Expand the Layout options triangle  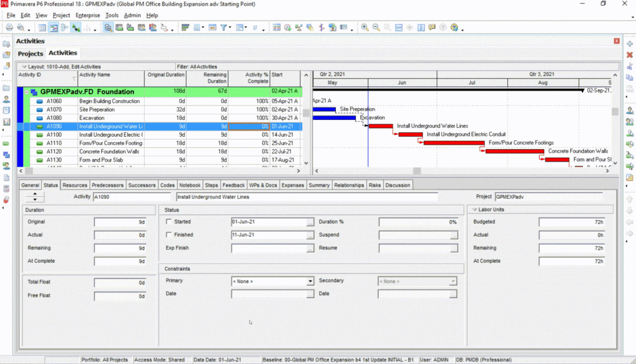pos(24,66)
